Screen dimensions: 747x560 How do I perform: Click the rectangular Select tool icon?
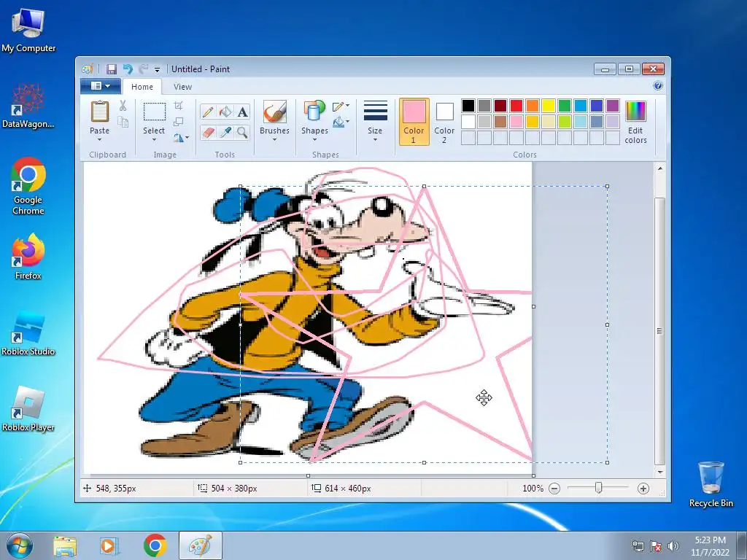point(155,112)
